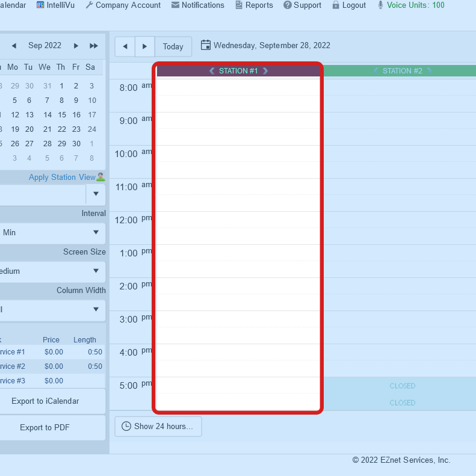Image resolution: width=476 pixels, height=476 pixels.
Task: Select September 15 in mini calendar
Action: point(61,115)
